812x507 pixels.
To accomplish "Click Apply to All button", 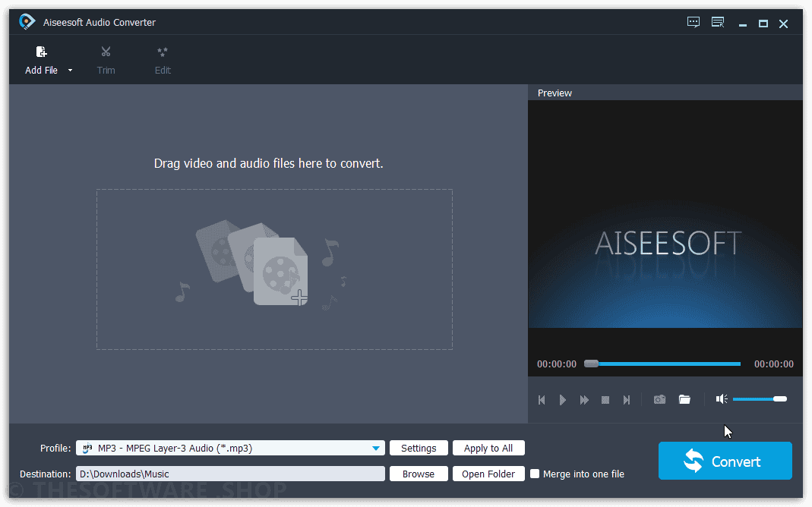I will (x=488, y=448).
